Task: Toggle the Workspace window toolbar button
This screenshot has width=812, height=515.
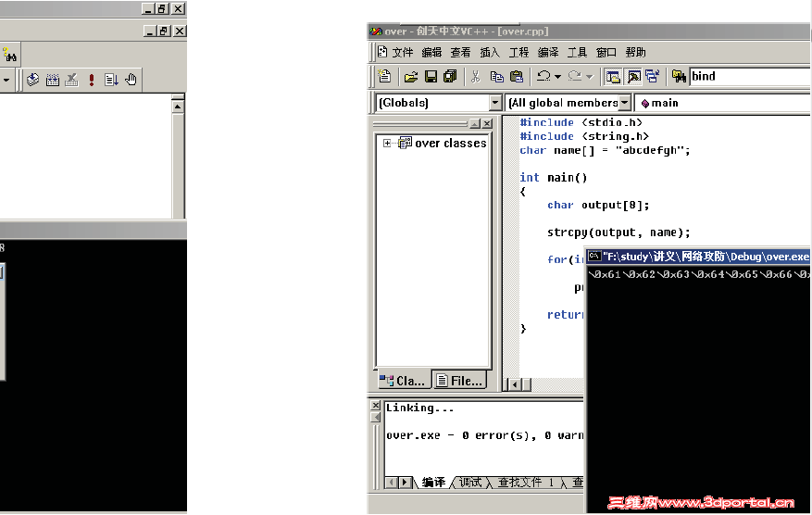Action: (x=613, y=77)
